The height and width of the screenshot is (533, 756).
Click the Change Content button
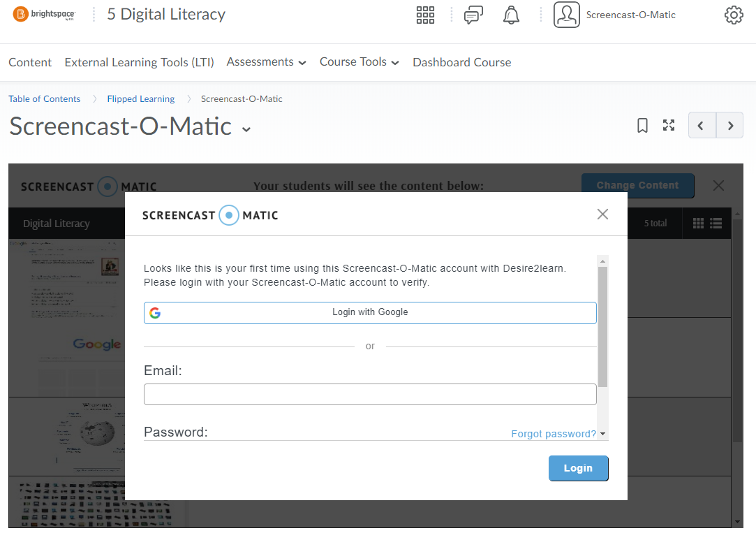pos(637,185)
